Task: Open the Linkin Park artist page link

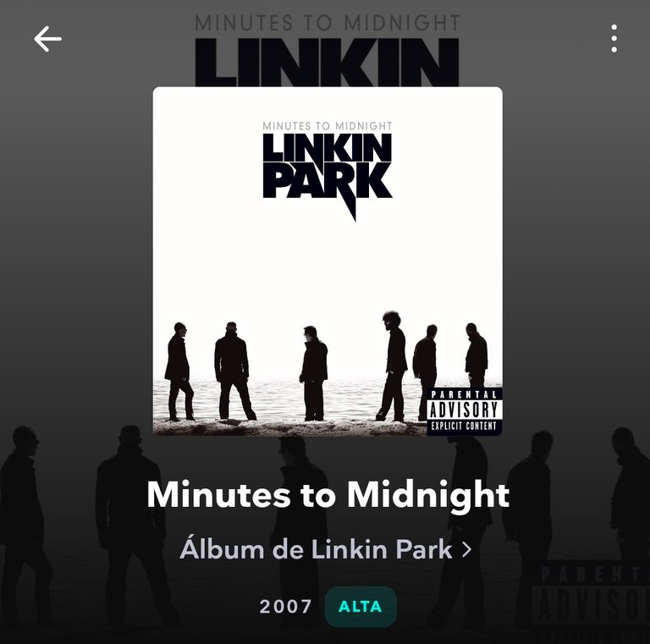Action: pos(325,549)
